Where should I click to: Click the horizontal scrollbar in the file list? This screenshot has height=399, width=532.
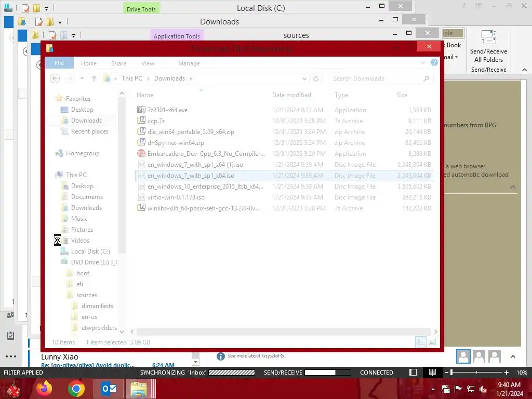283,331
